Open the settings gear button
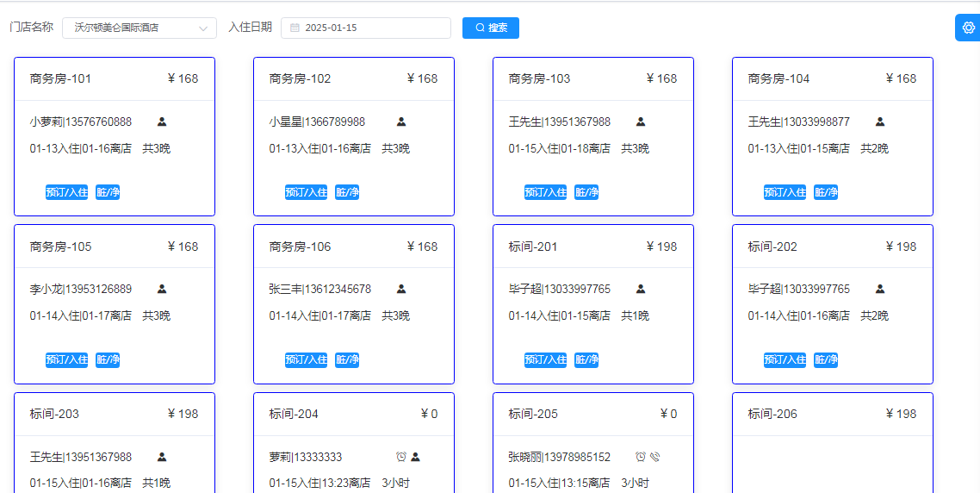980x493 pixels. coord(968,28)
